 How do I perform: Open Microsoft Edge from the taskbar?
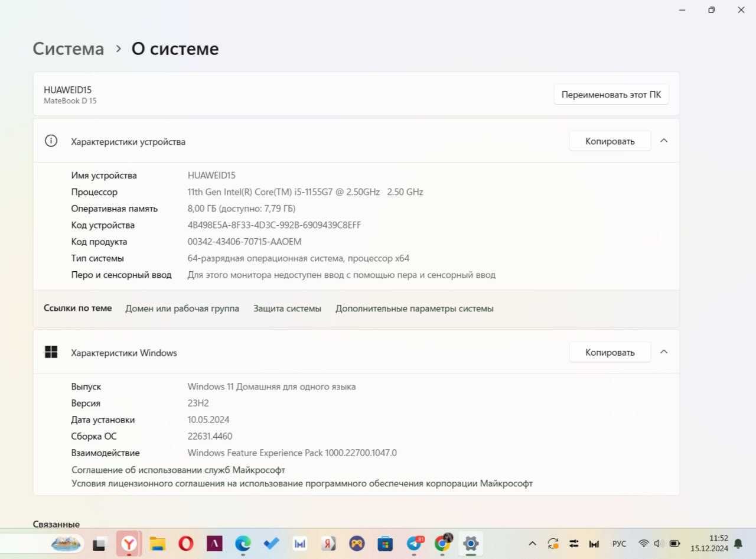point(243,544)
